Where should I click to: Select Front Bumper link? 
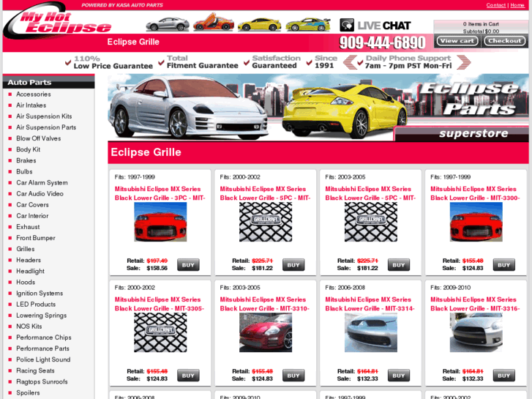coord(36,238)
